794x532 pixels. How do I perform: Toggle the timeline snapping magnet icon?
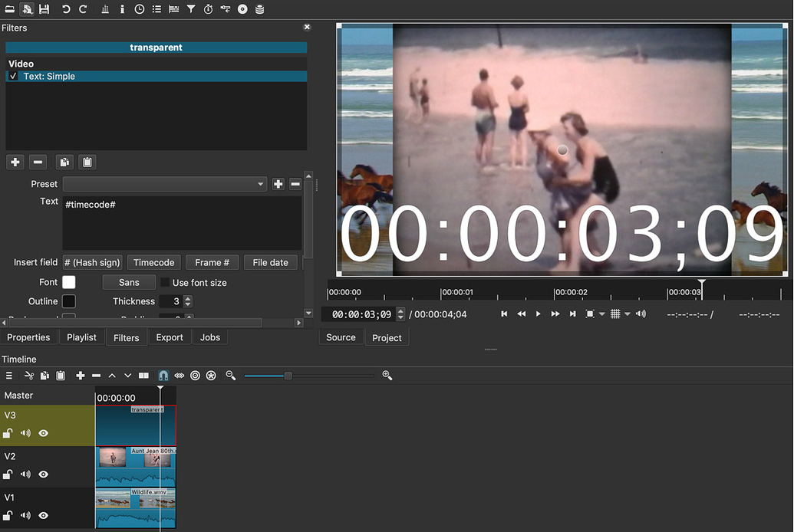point(163,376)
